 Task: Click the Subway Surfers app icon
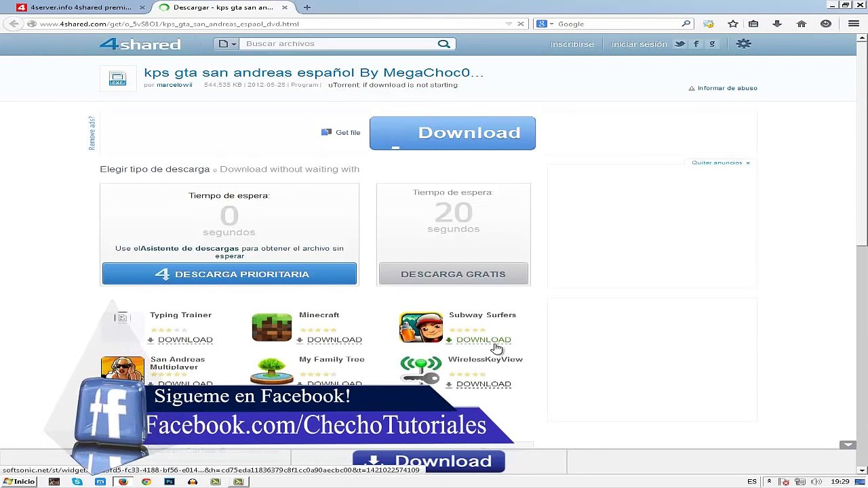pos(421,327)
